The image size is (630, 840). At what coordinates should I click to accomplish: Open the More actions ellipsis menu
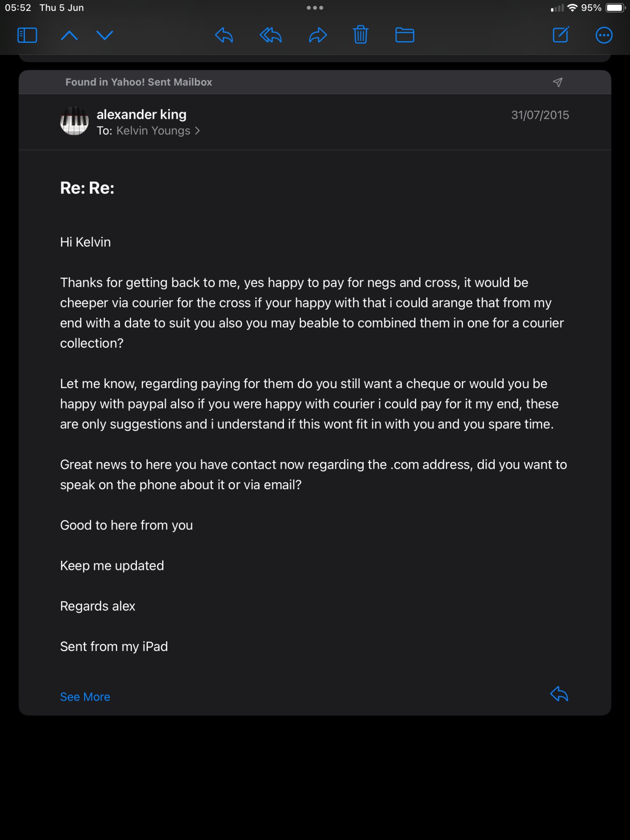604,35
